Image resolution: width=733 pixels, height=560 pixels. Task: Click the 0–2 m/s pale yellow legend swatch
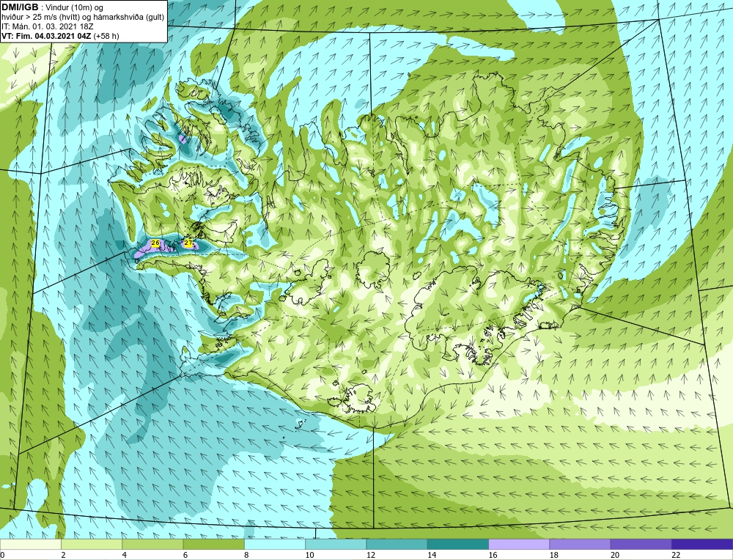30,544
